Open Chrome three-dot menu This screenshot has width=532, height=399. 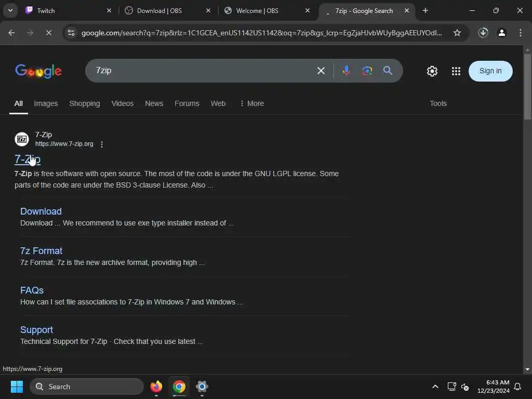pyautogui.click(x=520, y=33)
